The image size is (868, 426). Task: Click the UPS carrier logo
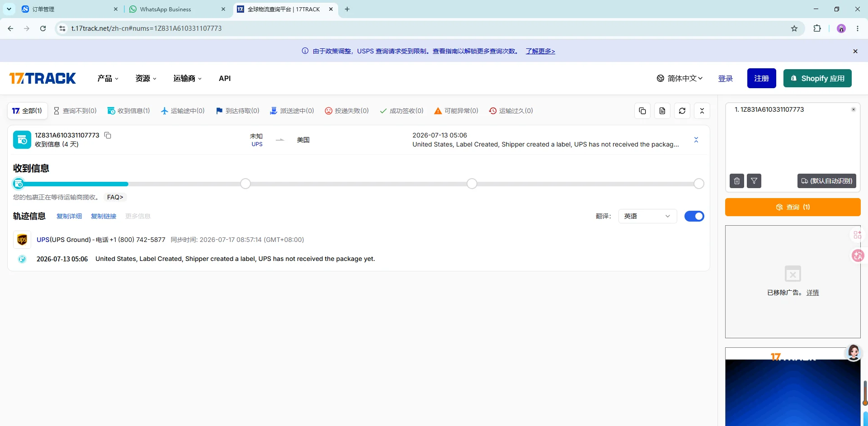point(22,240)
